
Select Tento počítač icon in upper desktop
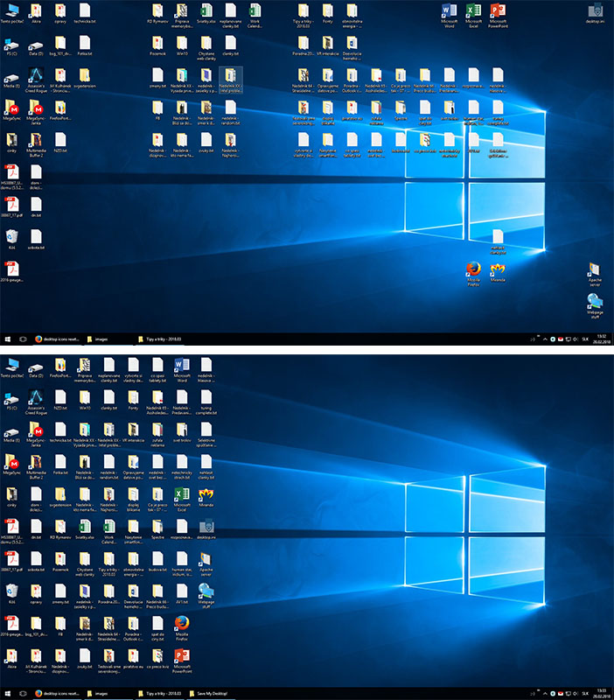coord(10,10)
